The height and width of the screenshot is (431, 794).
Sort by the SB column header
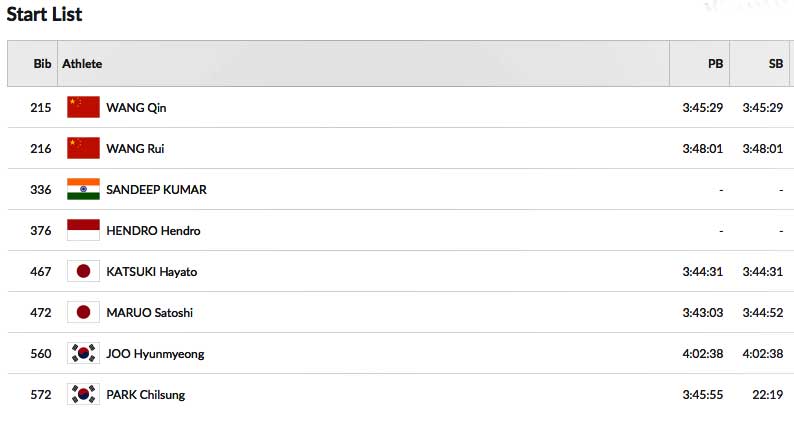coord(775,63)
